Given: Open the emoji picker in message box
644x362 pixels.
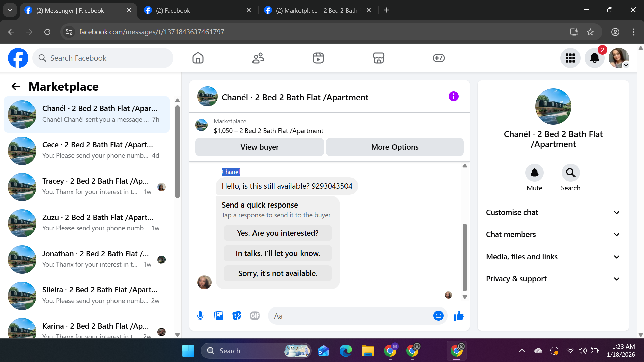Looking at the screenshot, I should (x=438, y=316).
